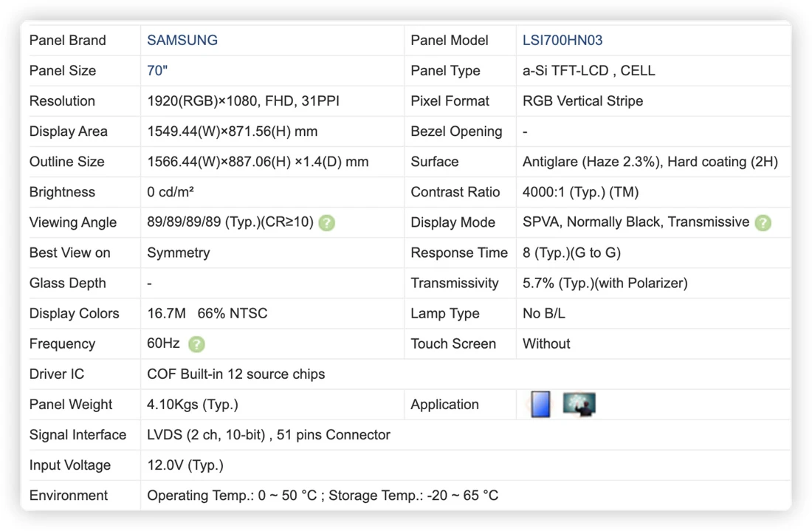This screenshot has width=812, height=531.
Task: Select the No B/L lamp type value
Action: click(544, 313)
